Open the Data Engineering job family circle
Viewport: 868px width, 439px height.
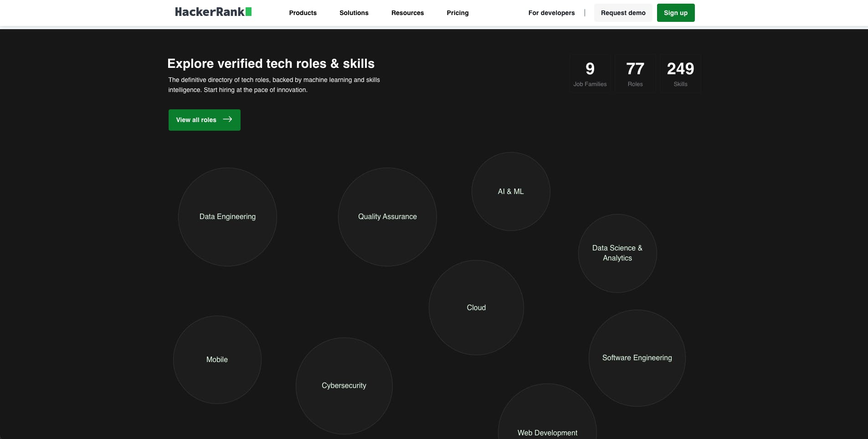click(x=227, y=217)
